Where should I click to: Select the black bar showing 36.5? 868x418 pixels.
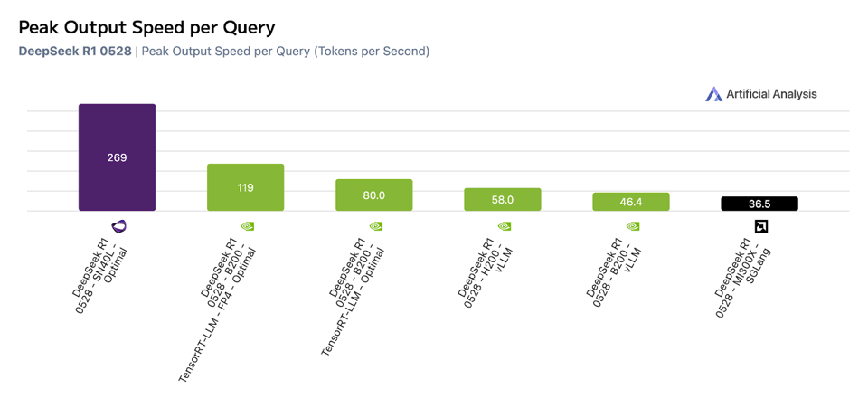tap(759, 204)
